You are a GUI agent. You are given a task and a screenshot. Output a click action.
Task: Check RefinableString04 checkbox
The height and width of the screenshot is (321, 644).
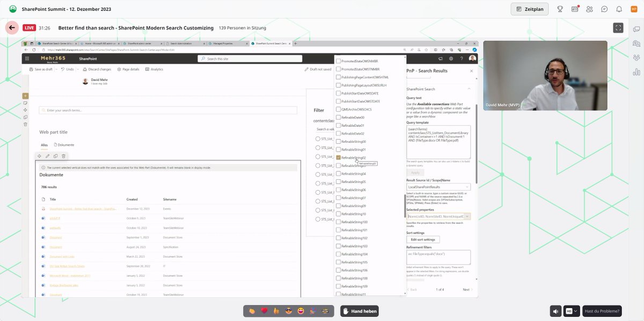click(339, 174)
